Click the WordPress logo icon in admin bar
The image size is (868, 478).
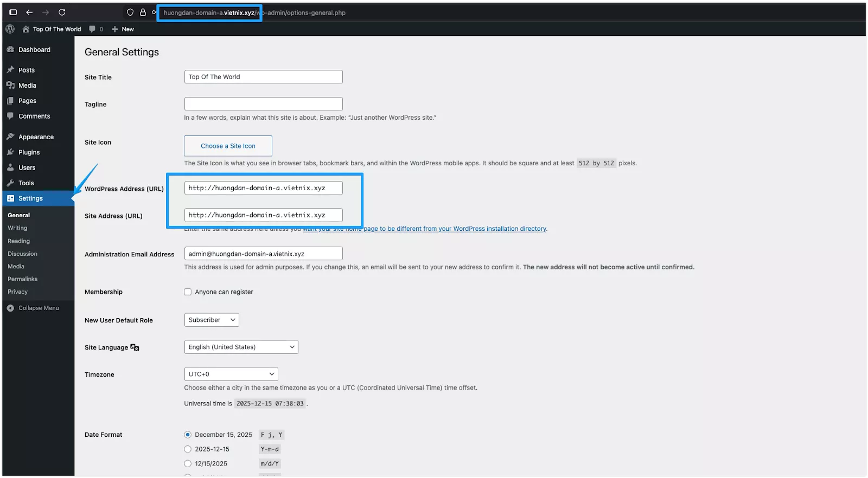(x=10, y=29)
